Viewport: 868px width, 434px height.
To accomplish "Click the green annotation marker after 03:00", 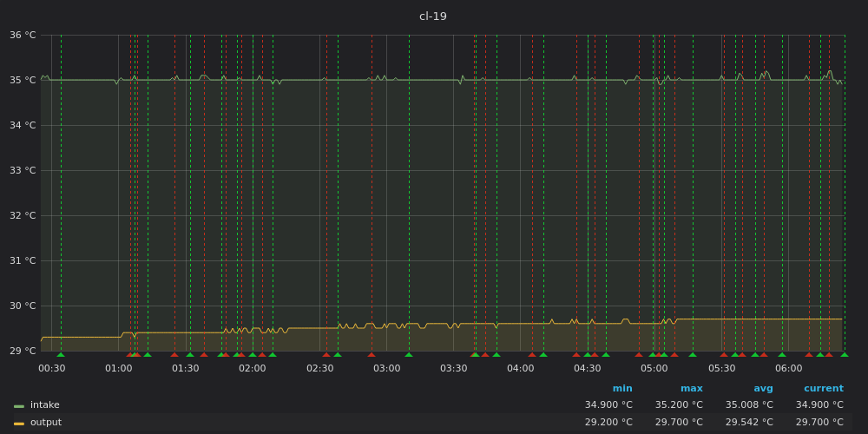I will tap(409, 354).
